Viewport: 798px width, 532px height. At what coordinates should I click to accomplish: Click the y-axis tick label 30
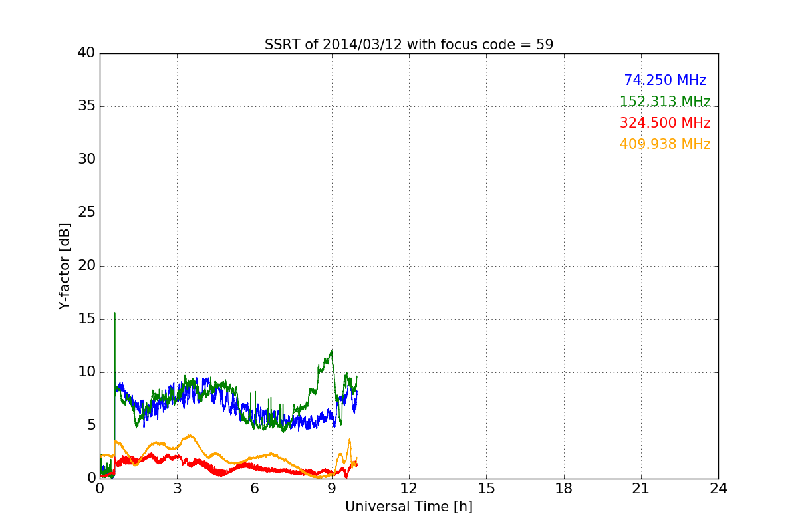coord(86,160)
